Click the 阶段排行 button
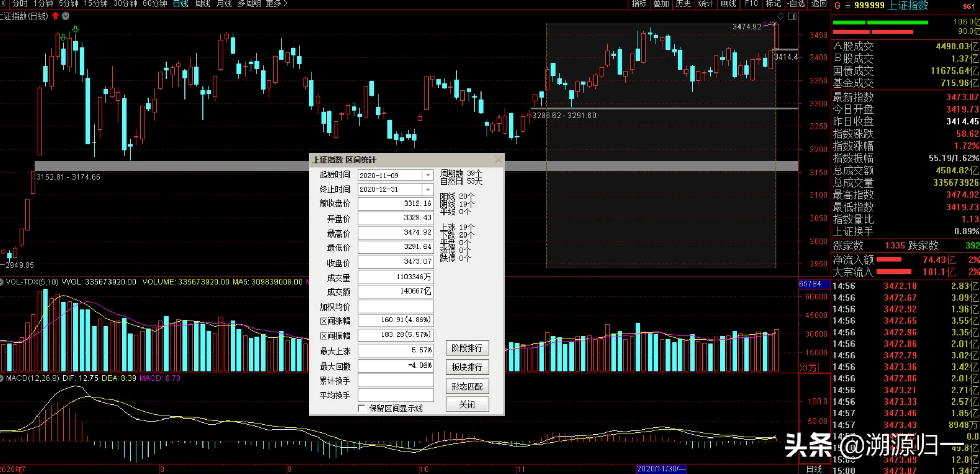 click(x=467, y=348)
